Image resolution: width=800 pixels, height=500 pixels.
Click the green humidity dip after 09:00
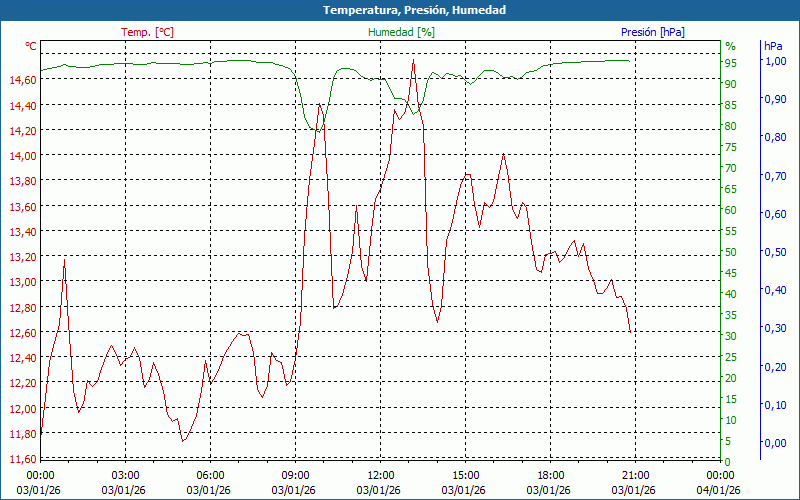point(312,128)
